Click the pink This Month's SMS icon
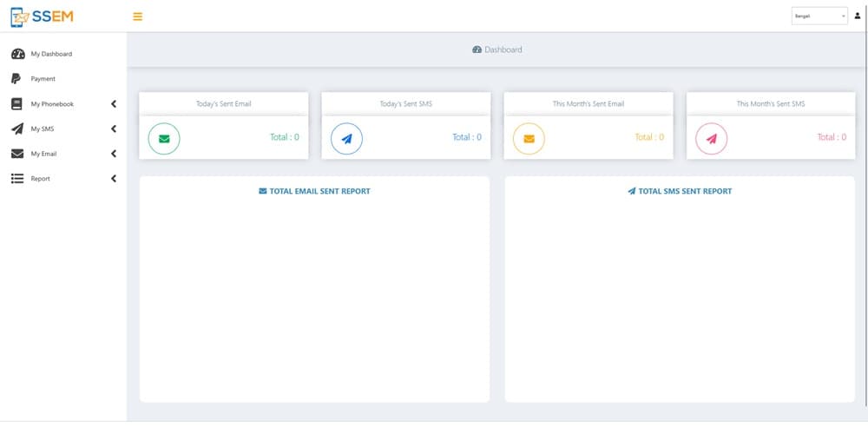 tap(711, 139)
